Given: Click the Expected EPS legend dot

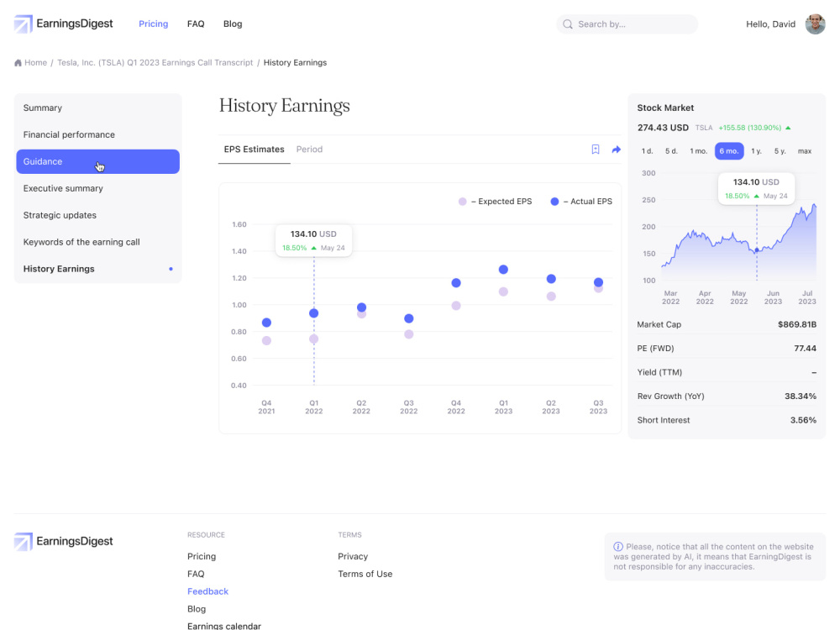Looking at the screenshot, I should [462, 202].
